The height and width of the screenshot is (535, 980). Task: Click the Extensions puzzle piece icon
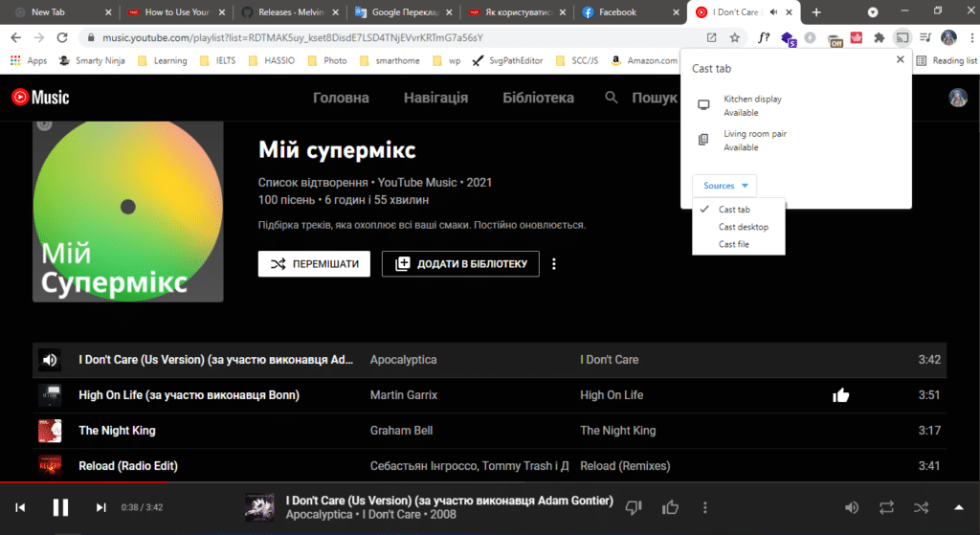pos(880,37)
